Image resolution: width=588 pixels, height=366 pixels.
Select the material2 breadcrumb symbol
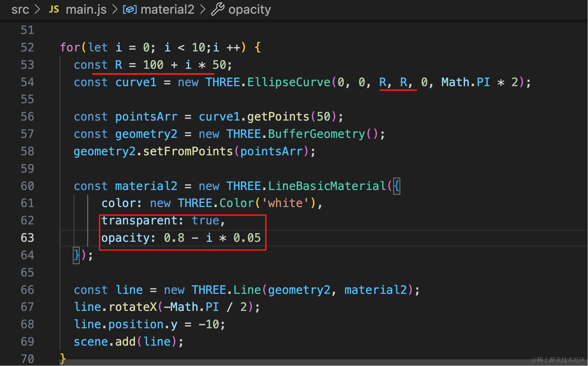click(167, 9)
